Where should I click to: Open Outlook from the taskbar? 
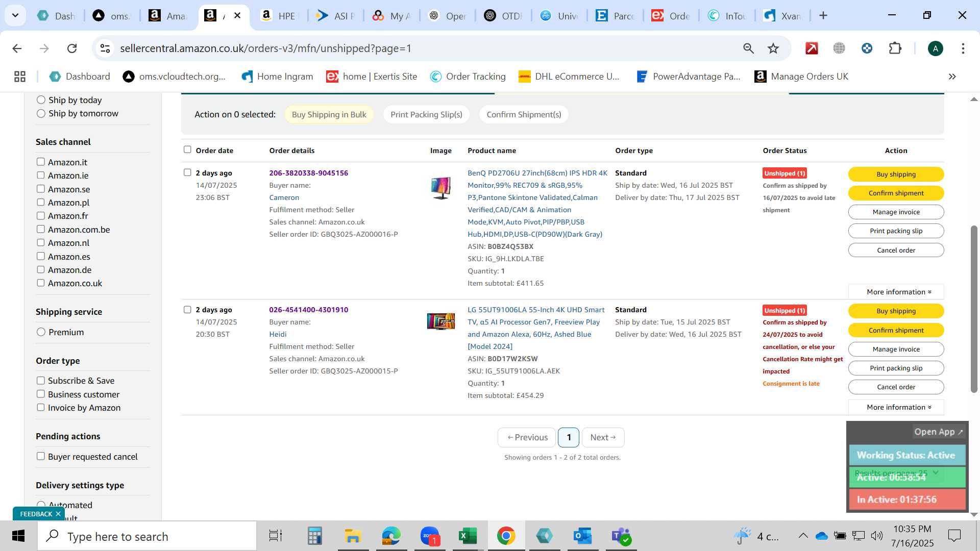pyautogui.click(x=582, y=536)
